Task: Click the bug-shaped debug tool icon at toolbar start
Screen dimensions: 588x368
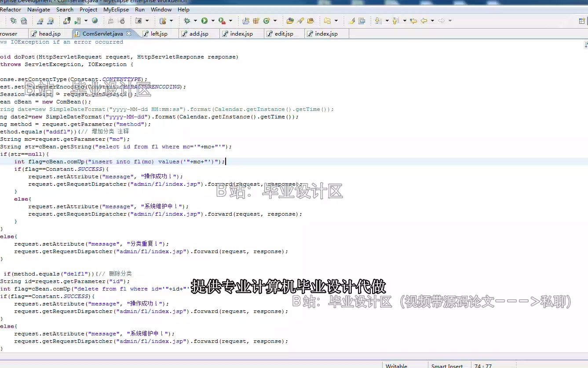Action: [x=13, y=21]
